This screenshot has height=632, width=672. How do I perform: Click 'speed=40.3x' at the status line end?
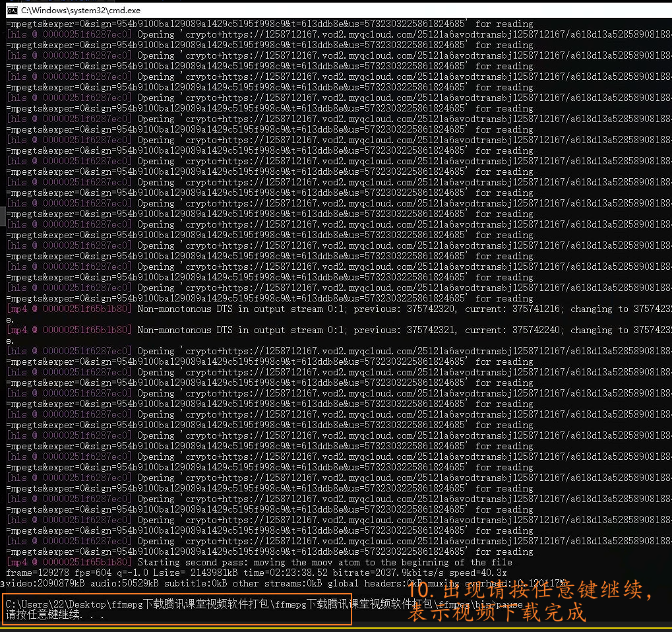click(478, 573)
